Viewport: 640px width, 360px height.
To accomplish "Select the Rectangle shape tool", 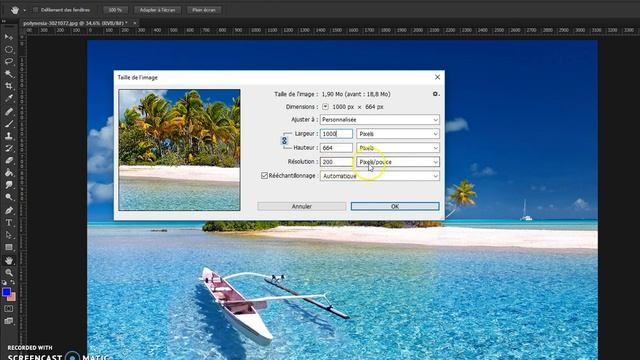I will coord(9,247).
